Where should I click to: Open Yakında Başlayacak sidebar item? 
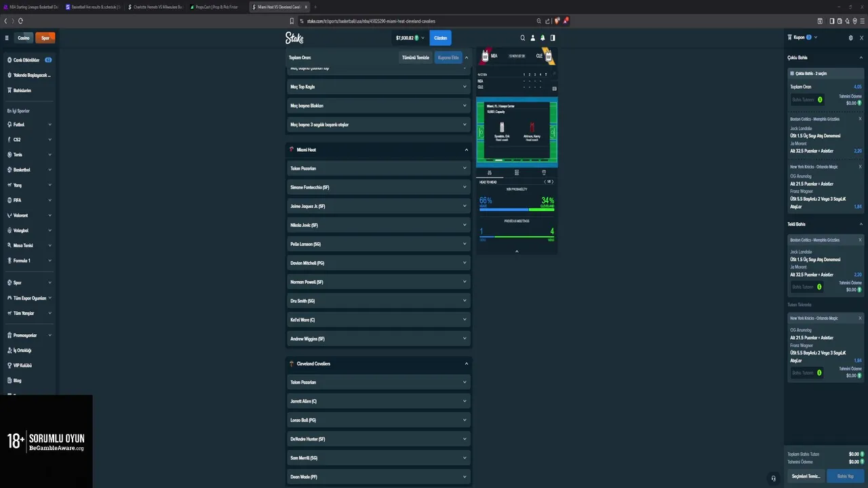pos(29,75)
